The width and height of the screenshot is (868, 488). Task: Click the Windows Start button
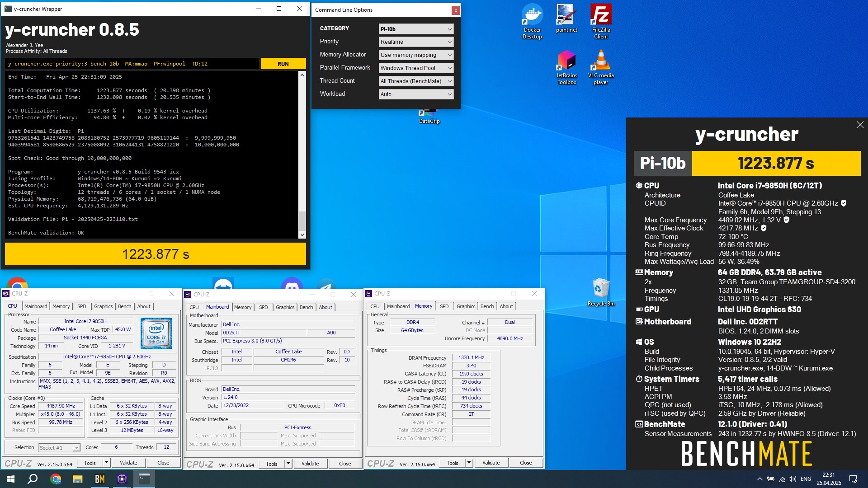point(11,479)
